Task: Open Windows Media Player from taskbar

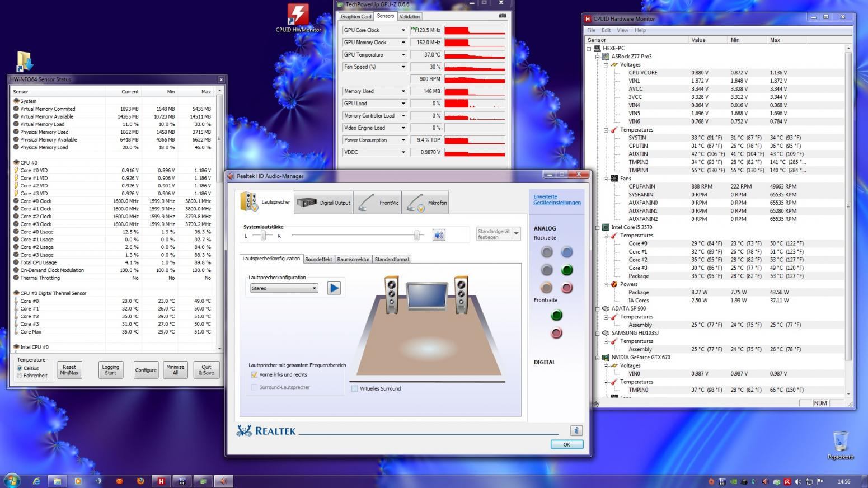Action: (78, 481)
